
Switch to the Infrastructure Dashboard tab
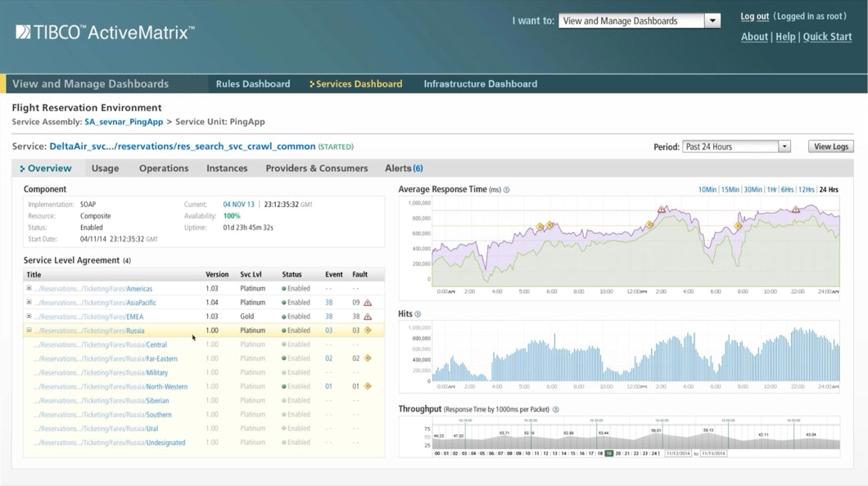click(480, 83)
